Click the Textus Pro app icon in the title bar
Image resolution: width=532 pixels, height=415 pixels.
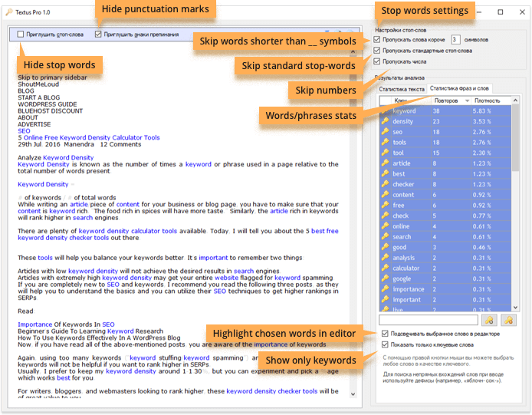(9, 12)
